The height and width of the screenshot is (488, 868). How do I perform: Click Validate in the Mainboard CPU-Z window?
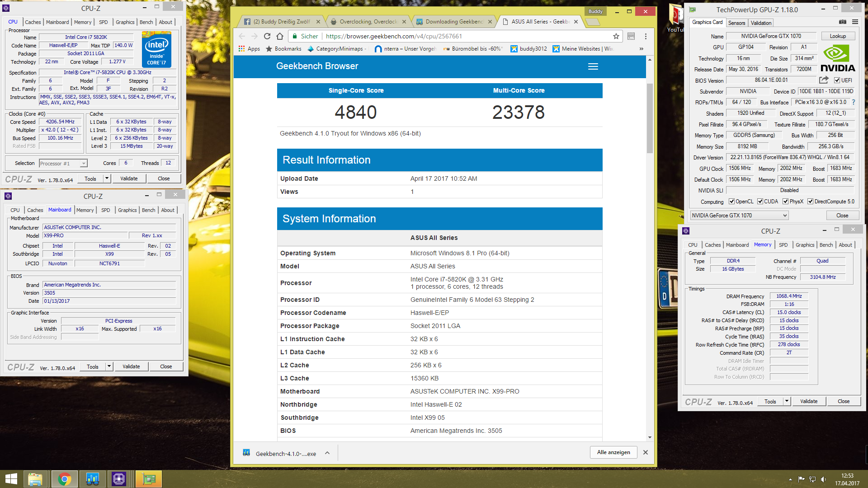131,366
